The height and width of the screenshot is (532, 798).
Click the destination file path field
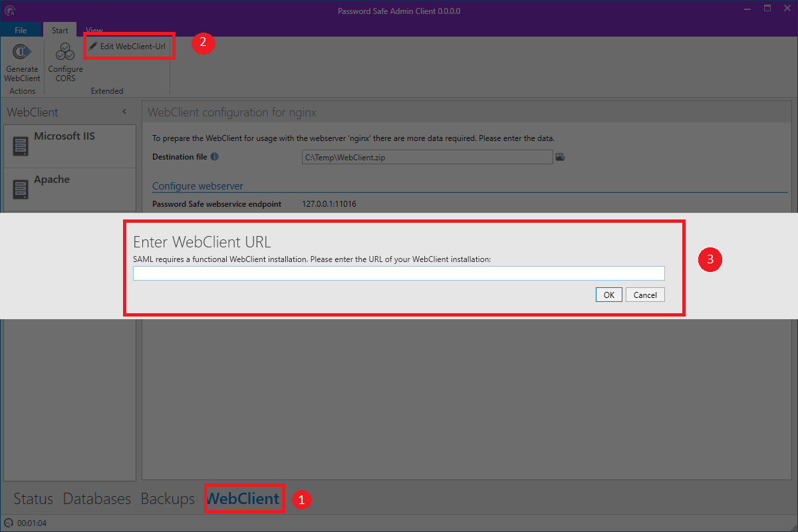tap(427, 157)
